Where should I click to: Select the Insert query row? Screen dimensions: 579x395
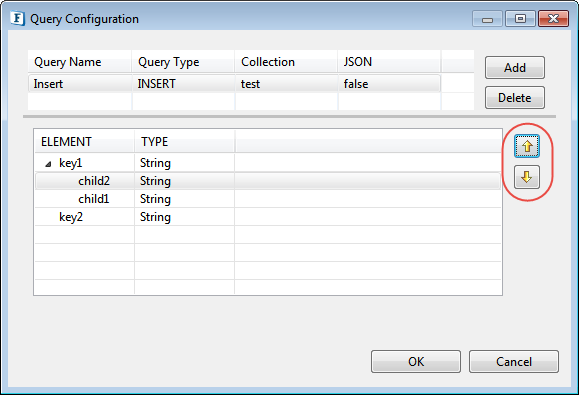234,83
